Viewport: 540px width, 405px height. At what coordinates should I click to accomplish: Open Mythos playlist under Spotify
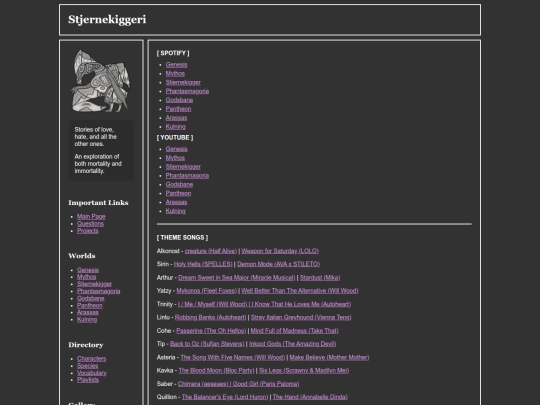[x=175, y=74]
